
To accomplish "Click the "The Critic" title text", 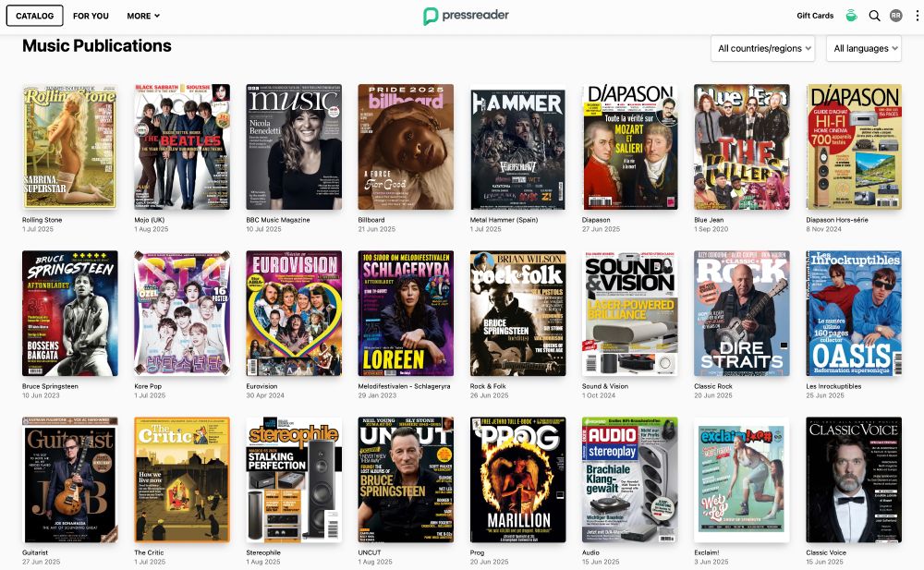I will (149, 552).
